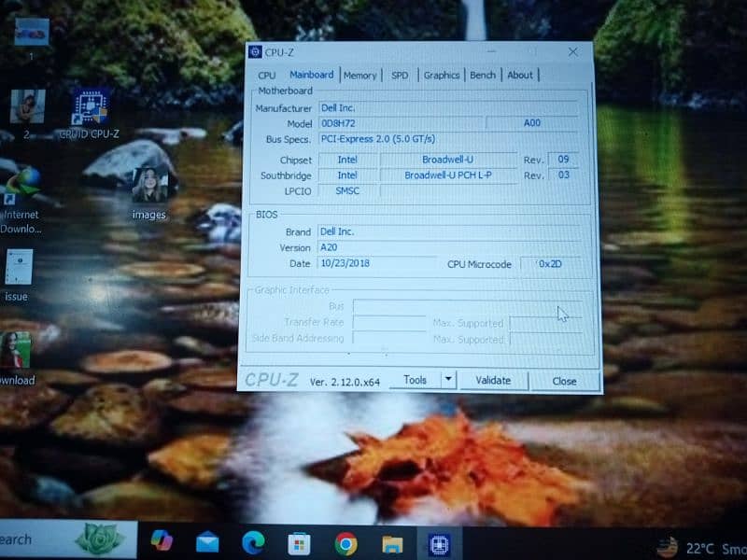Image resolution: width=747 pixels, height=560 pixels.
Task: Open the 'images' desktop file
Action: (149, 187)
